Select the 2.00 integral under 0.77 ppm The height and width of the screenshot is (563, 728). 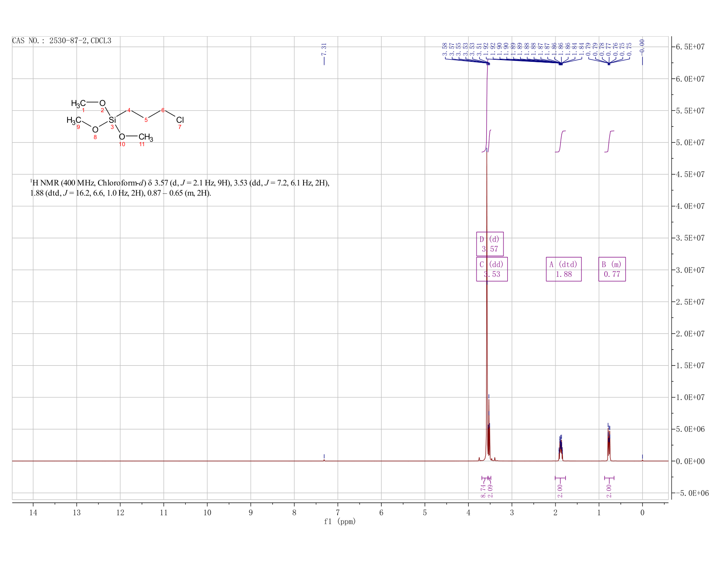pos(609,491)
